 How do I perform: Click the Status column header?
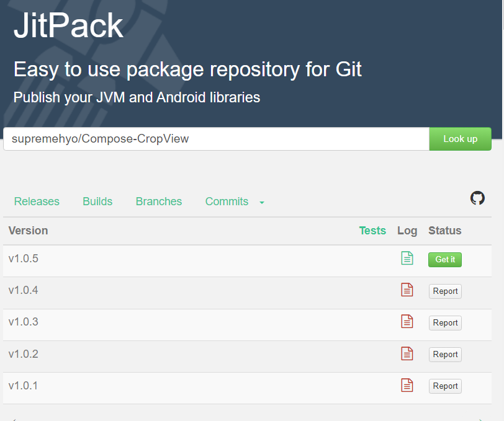445,231
